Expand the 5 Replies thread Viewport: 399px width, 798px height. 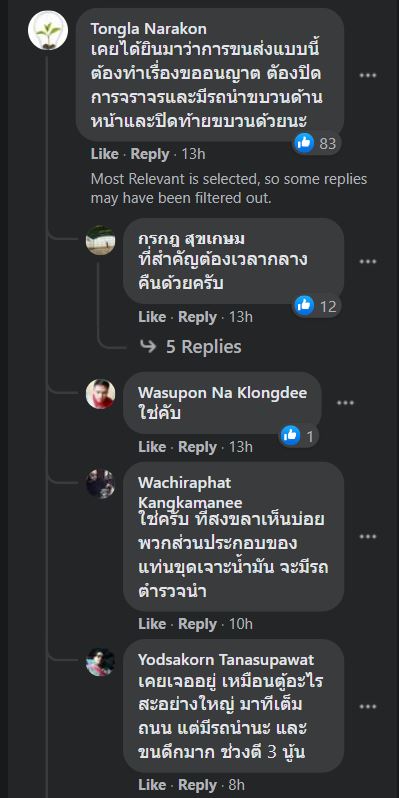pyautogui.click(x=190, y=347)
